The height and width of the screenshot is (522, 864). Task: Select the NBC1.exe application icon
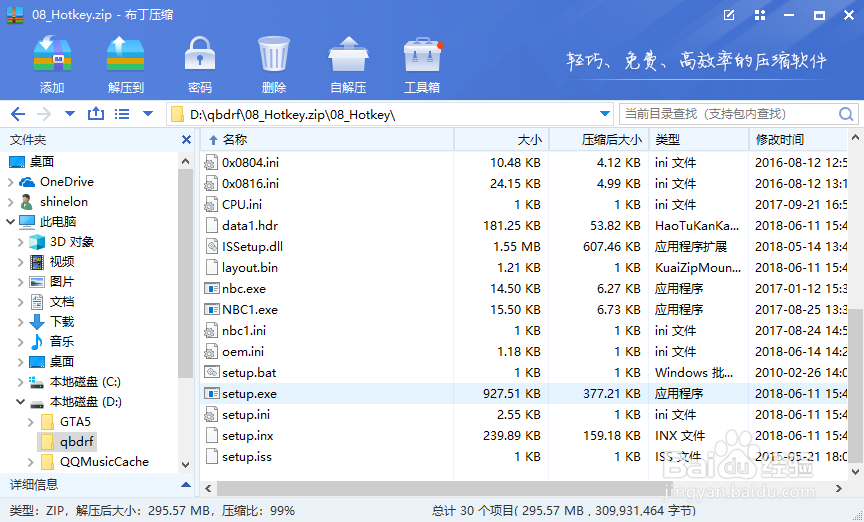point(212,309)
